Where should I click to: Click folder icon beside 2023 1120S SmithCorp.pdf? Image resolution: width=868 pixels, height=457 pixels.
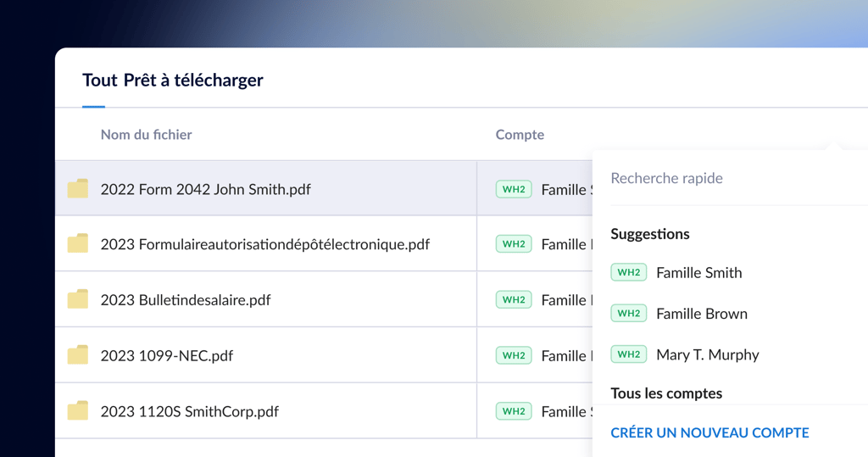click(78, 411)
